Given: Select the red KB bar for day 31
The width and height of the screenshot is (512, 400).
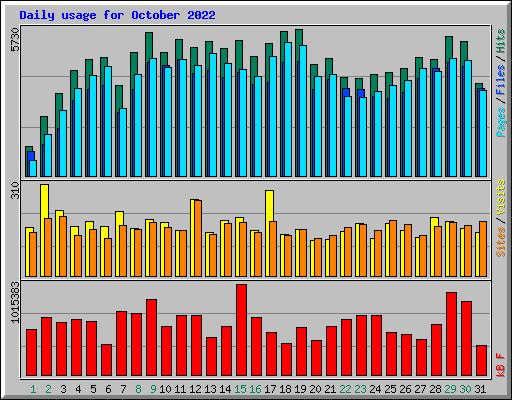Looking at the screenshot, I should point(482,361).
